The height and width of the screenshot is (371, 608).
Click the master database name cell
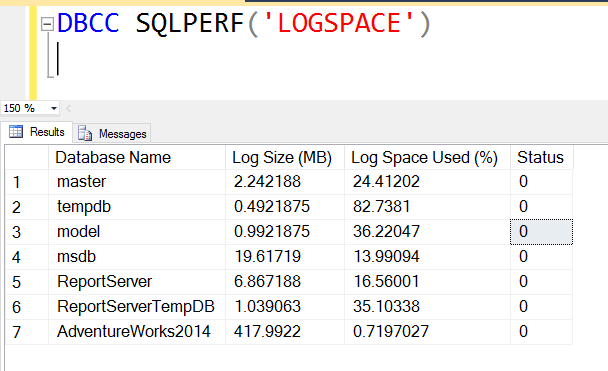[x=137, y=182]
